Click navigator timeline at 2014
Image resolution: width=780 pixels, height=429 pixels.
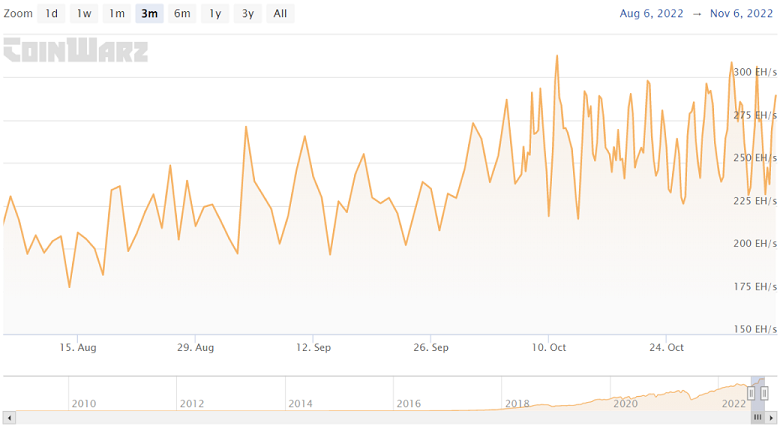(x=300, y=403)
